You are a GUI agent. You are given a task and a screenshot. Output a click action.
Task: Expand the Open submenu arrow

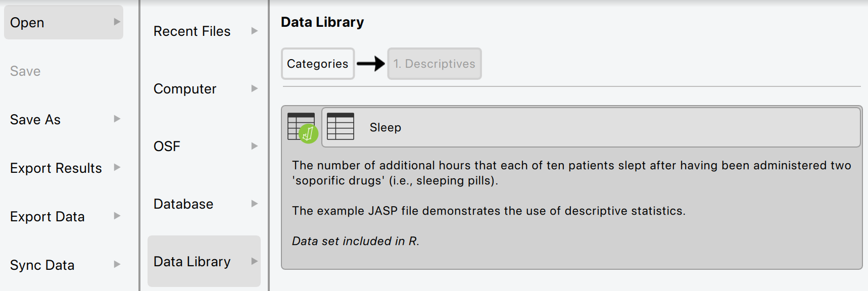coord(117,22)
